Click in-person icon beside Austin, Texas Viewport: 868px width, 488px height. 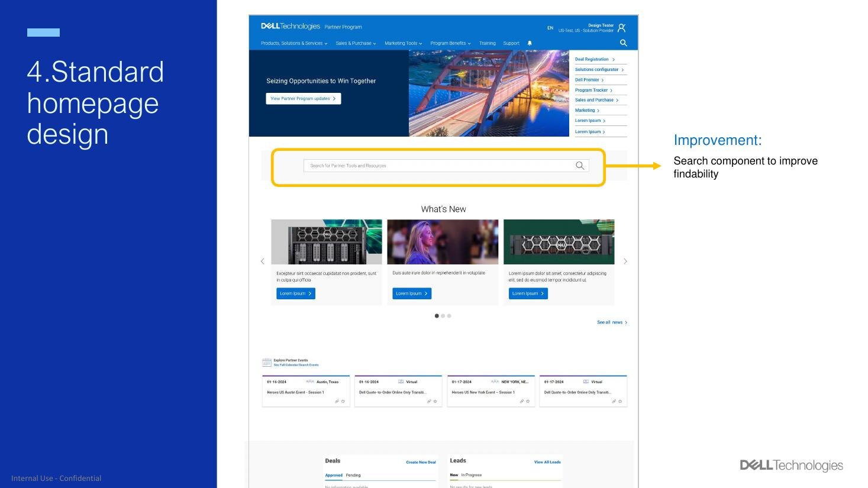click(310, 382)
